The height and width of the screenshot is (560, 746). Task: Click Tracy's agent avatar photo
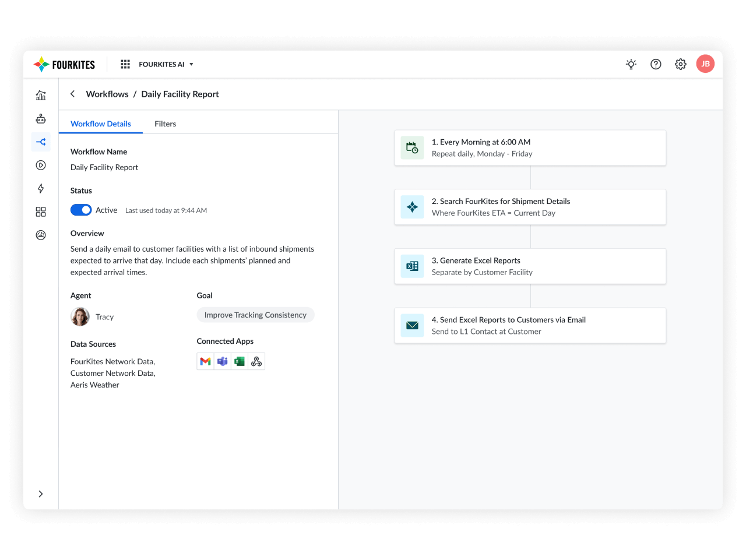[80, 317]
